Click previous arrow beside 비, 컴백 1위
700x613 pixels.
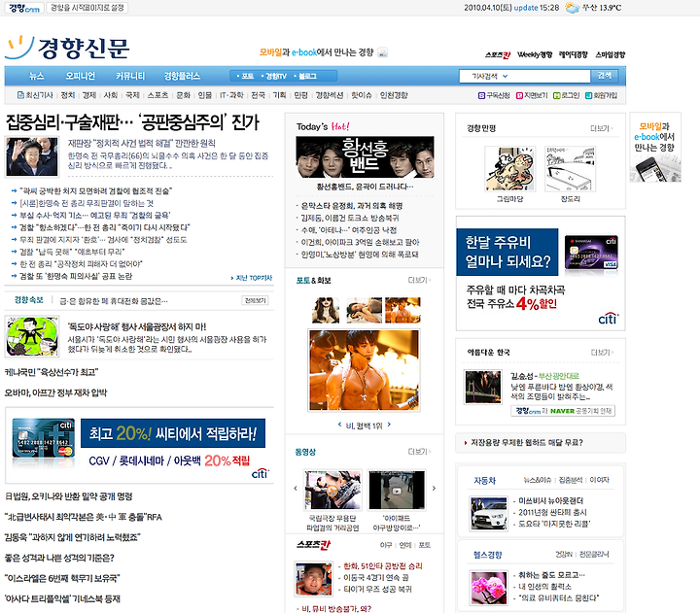(339, 425)
